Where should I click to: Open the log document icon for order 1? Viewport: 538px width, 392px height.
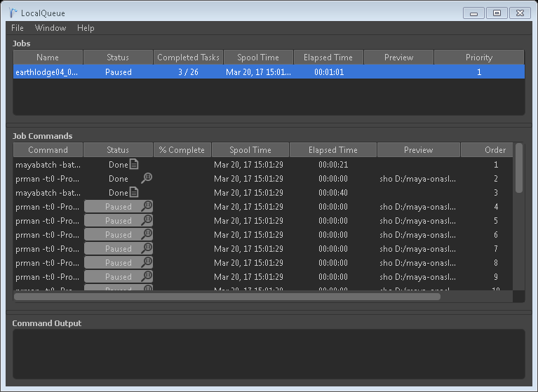click(134, 165)
